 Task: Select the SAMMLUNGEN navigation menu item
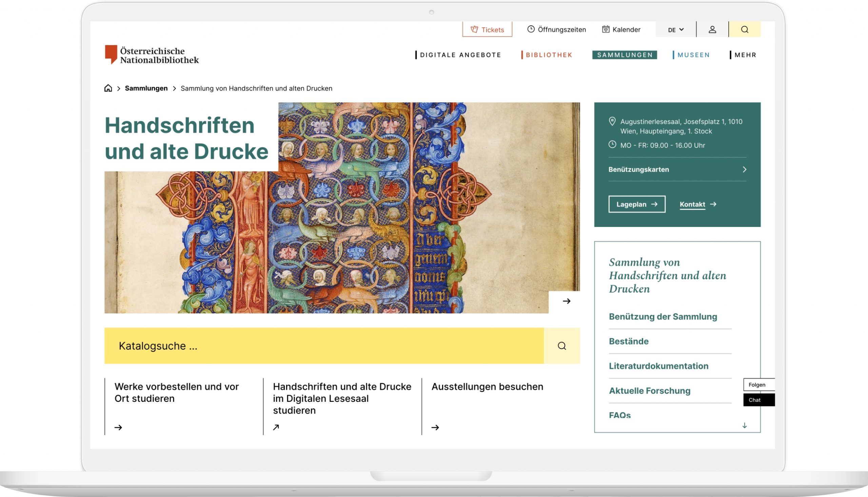click(x=624, y=54)
